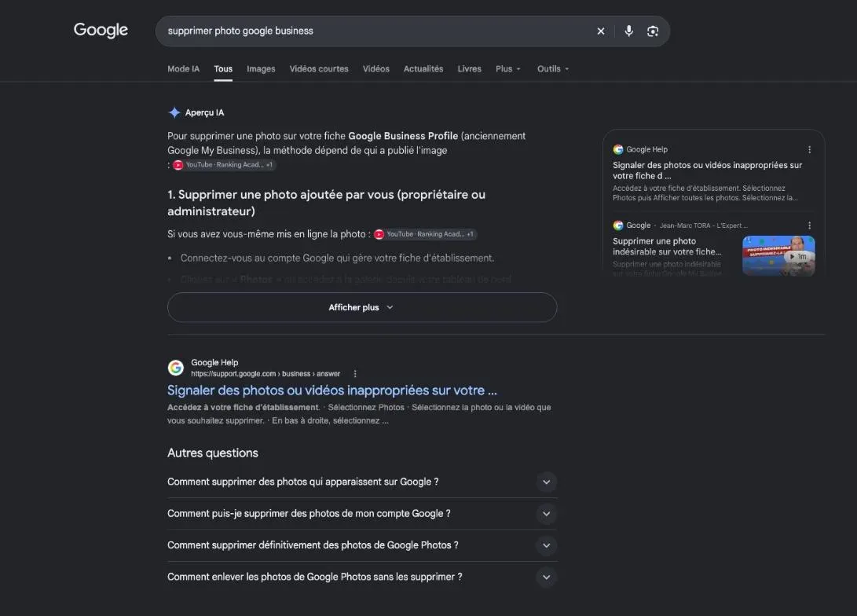Open more options for support.google.com result
857x616 pixels.
(355, 374)
